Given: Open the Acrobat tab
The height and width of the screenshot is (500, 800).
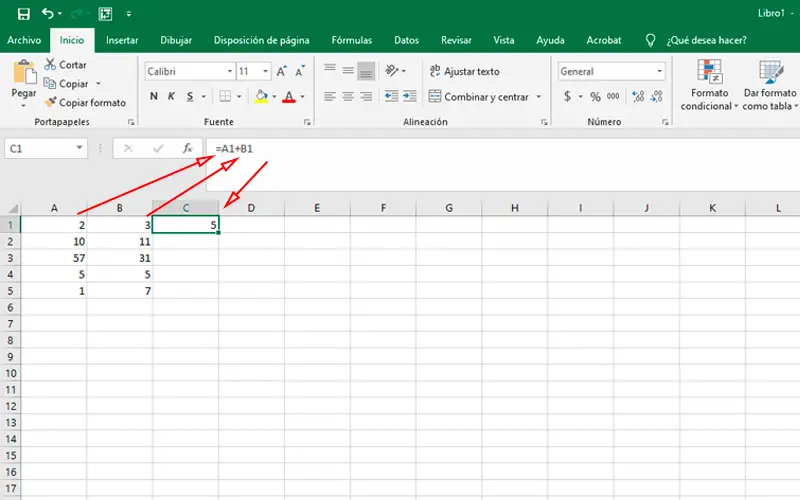Looking at the screenshot, I should coord(604,40).
